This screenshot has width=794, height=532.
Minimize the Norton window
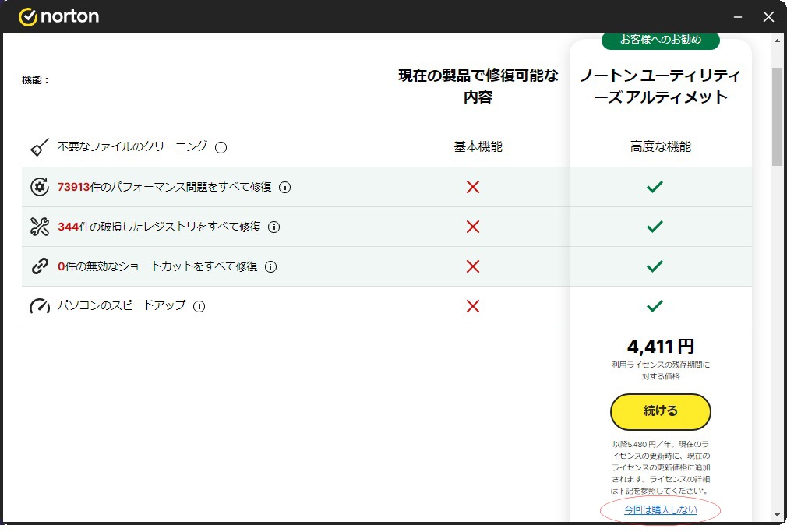738,16
